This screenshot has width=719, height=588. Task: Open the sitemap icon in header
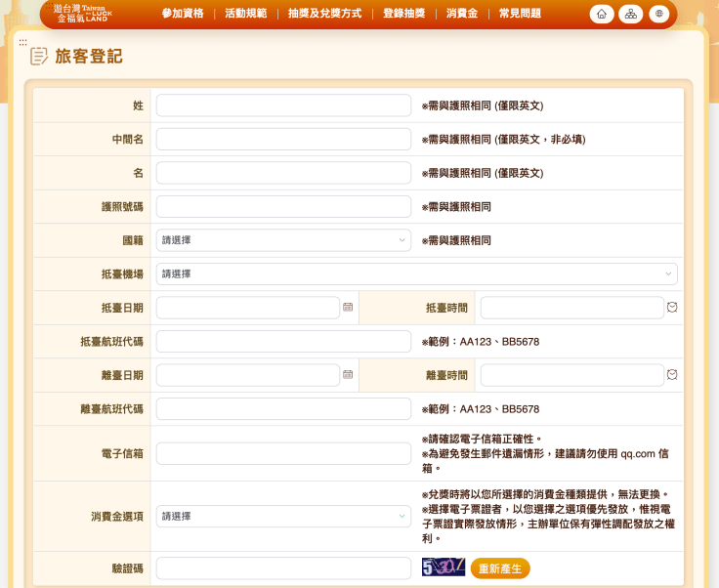coord(630,14)
